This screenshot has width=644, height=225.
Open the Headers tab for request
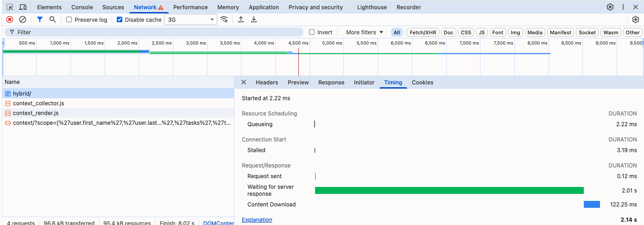tap(267, 83)
